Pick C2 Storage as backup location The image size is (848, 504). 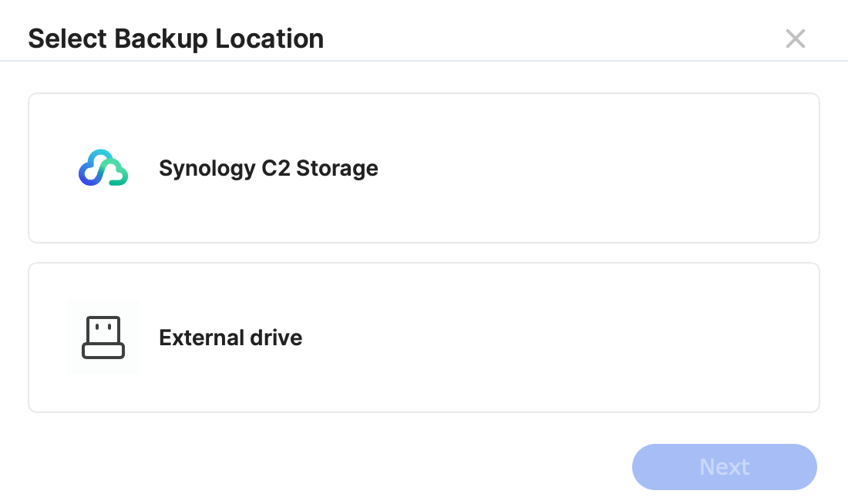(424, 168)
